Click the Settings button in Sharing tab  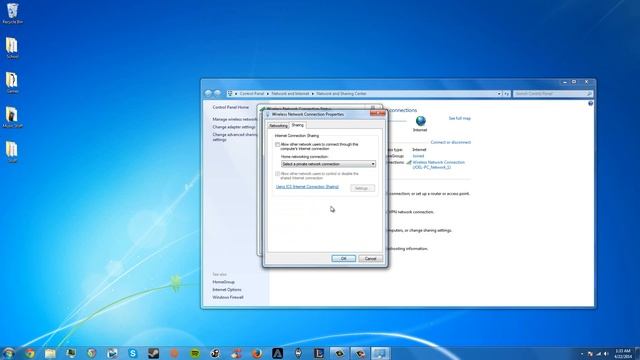pos(362,188)
